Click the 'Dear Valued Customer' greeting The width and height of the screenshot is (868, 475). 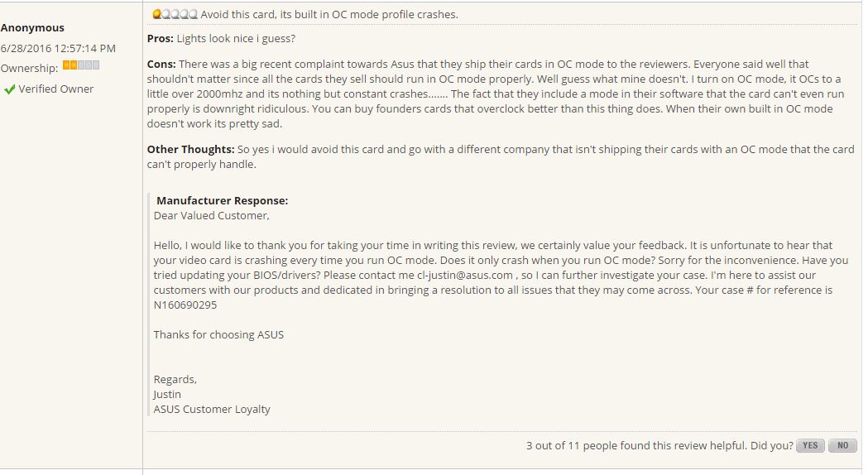click(x=212, y=216)
